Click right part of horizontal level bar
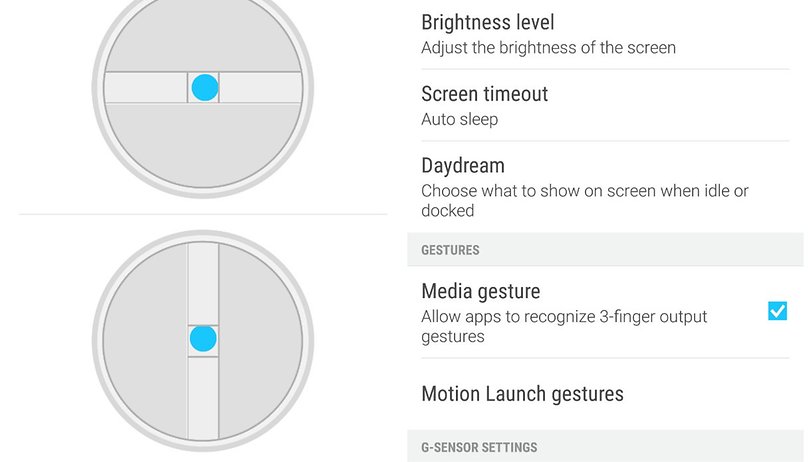Screen dimensions: 810x462 click(261, 87)
